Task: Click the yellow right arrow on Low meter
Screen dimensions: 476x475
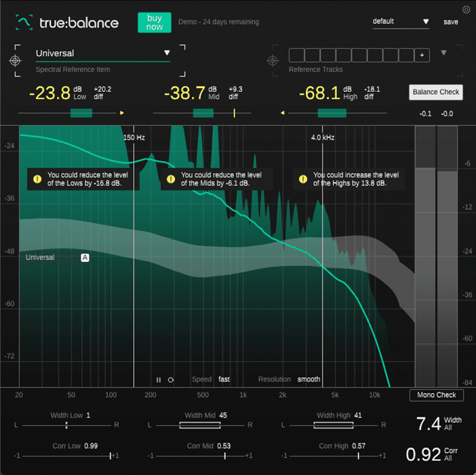Action: click(122, 113)
